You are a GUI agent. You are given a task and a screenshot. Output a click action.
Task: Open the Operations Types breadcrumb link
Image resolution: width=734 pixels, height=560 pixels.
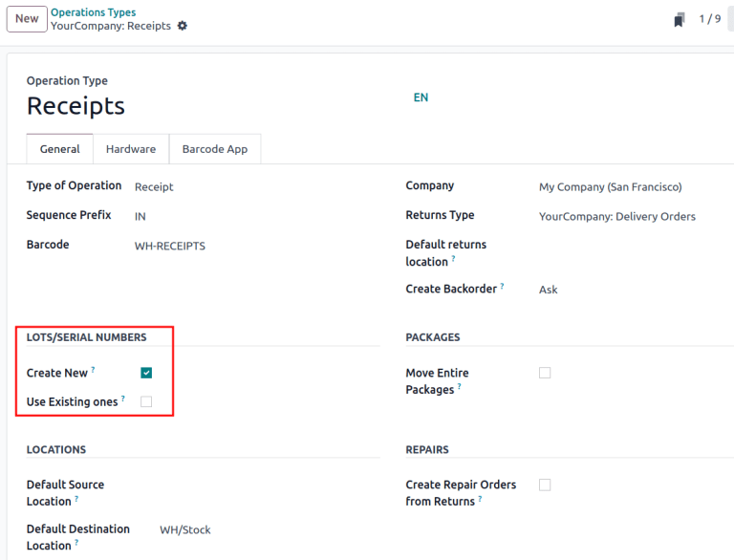coord(93,12)
